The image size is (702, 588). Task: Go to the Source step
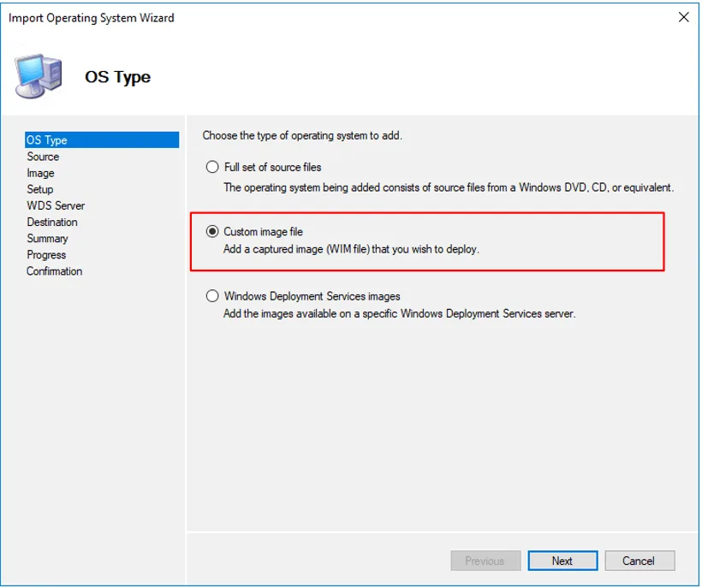(43, 157)
